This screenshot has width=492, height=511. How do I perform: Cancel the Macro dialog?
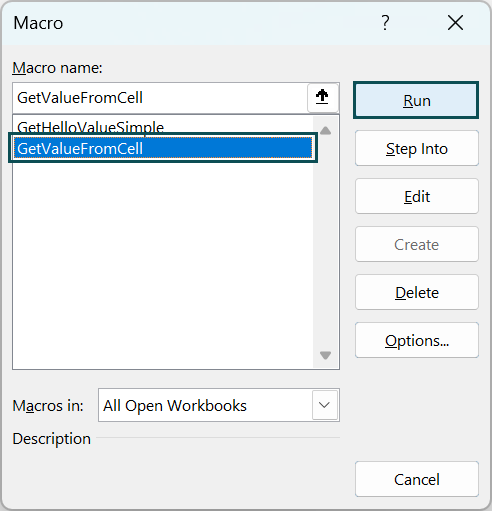point(417,479)
